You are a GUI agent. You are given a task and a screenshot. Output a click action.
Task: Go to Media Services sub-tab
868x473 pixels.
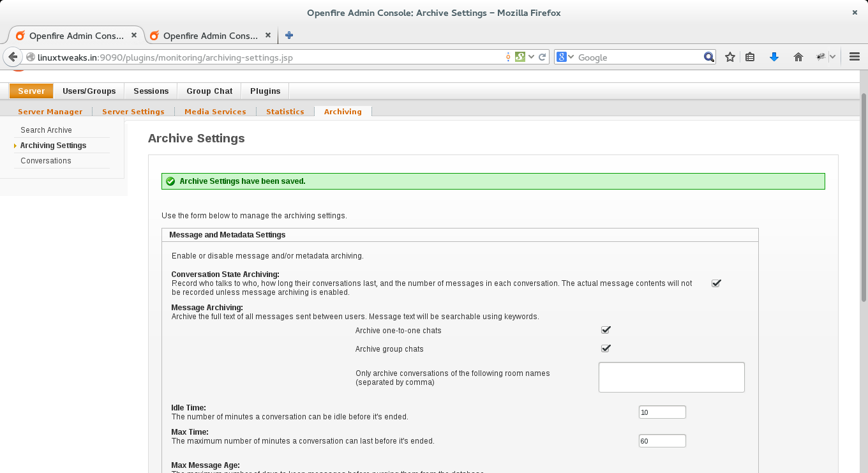click(215, 112)
